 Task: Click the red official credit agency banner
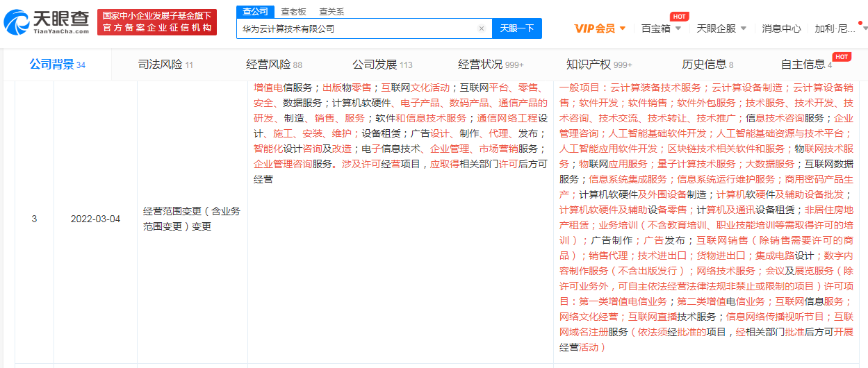click(x=156, y=22)
